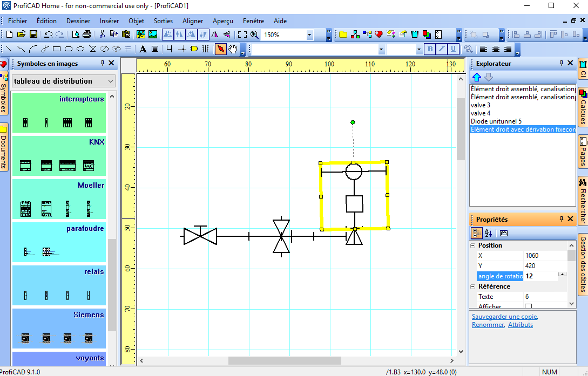588x376 pixels.
Task: Toggle bold text formatting
Action: [x=430, y=49]
